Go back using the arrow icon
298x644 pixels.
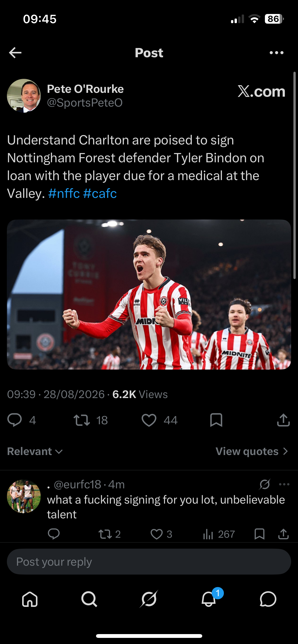tap(15, 53)
